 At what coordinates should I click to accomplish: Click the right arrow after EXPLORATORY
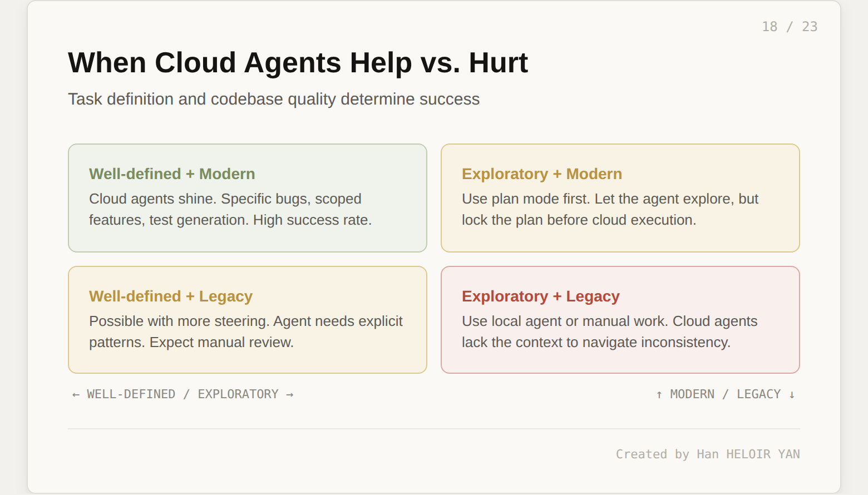pos(290,395)
